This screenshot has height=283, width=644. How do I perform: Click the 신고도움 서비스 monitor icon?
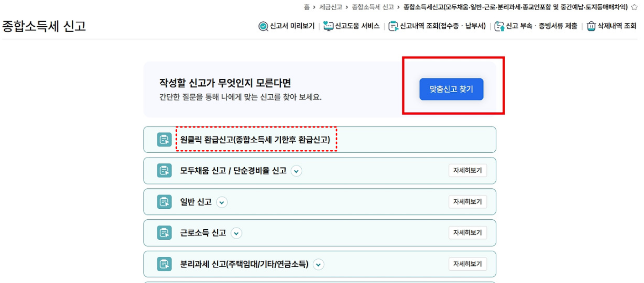coord(328,26)
